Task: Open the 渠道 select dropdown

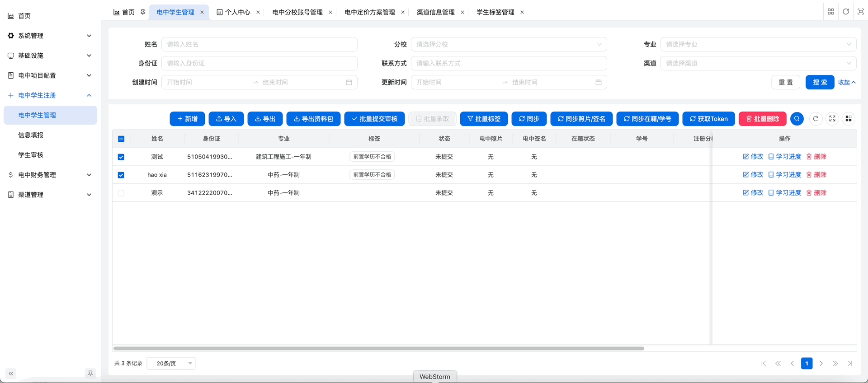Action: pos(759,63)
